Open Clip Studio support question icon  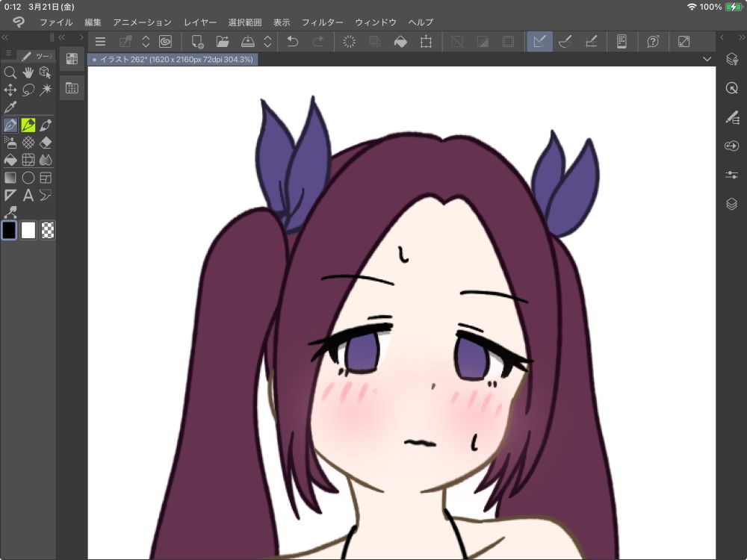pyautogui.click(x=653, y=41)
